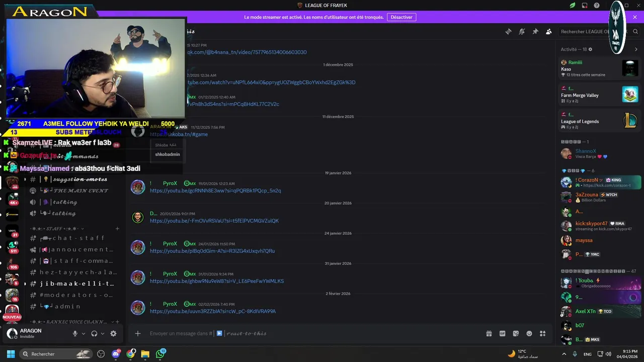Open member kick:skypor47 profile
This screenshot has height=362, width=644.
tap(599, 226)
